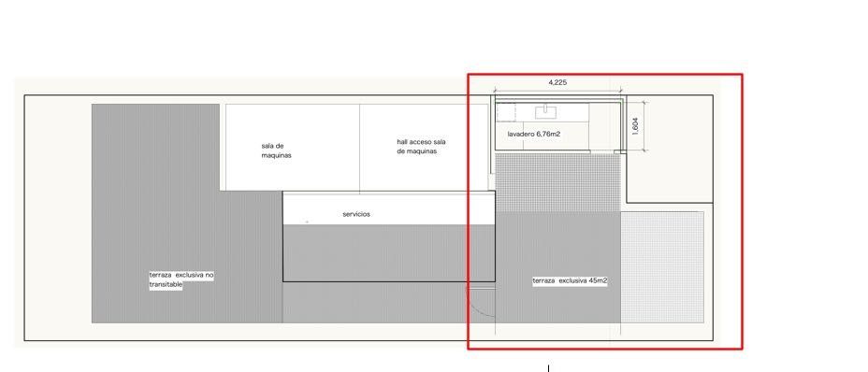This screenshot has width=868, height=372.
Task: Select the 'sala de maquinas' room label
Action: pyautogui.click(x=276, y=150)
